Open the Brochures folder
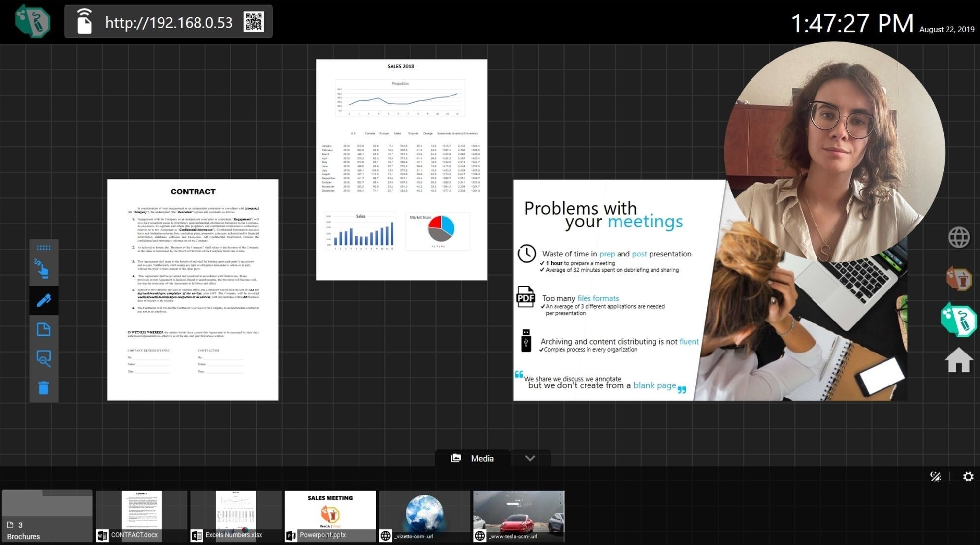This screenshot has width=980, height=545. 47,516
